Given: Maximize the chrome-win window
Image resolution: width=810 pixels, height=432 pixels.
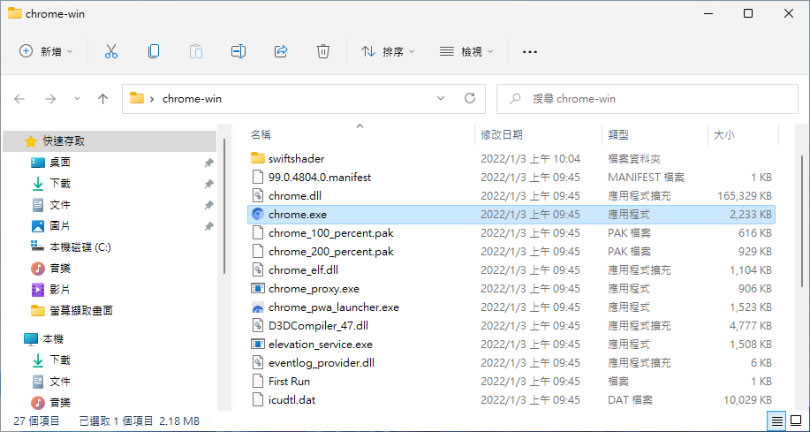Looking at the screenshot, I should tap(747, 14).
